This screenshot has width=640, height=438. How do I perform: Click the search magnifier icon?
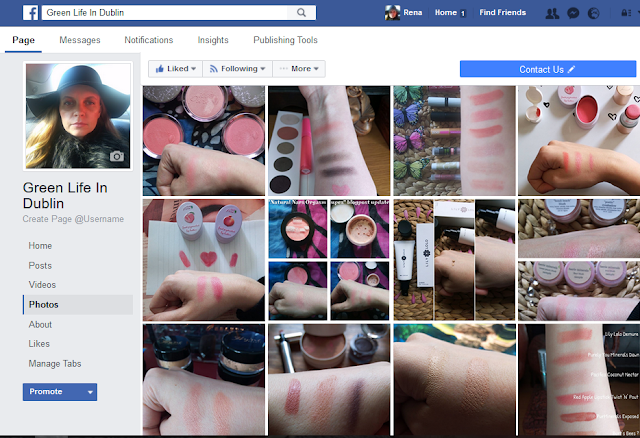click(301, 13)
